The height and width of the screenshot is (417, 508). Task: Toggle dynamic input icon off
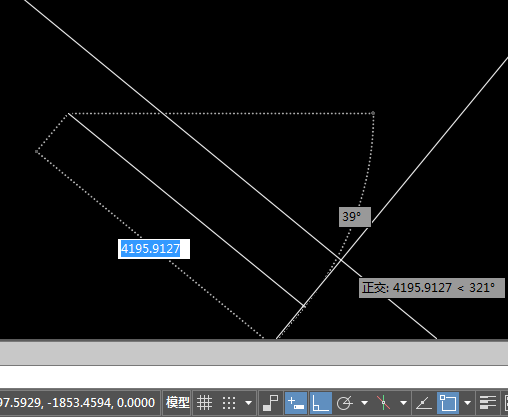point(296,403)
